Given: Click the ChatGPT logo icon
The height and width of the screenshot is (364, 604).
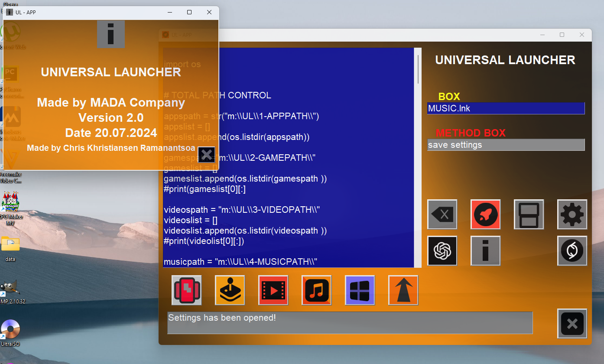Looking at the screenshot, I should pyautogui.click(x=442, y=250).
